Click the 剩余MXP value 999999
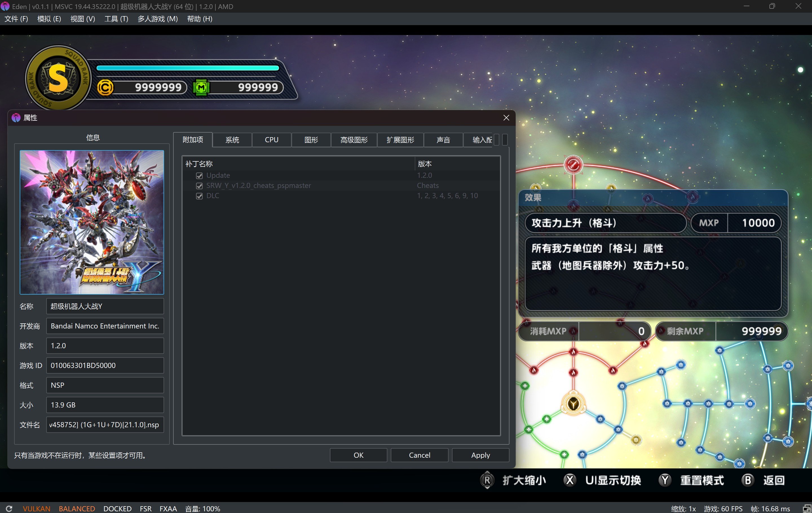The image size is (812, 513). coord(762,331)
